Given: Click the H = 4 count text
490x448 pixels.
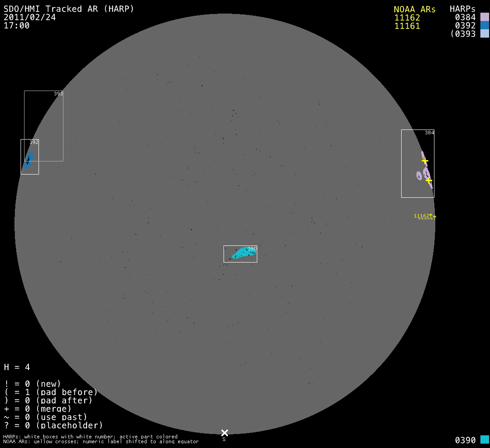Looking at the screenshot, I should (x=17, y=367).
